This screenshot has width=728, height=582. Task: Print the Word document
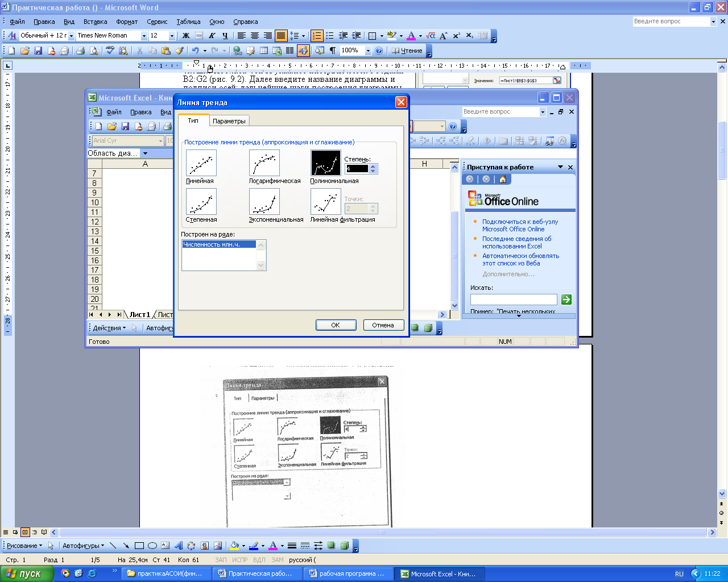click(80, 51)
